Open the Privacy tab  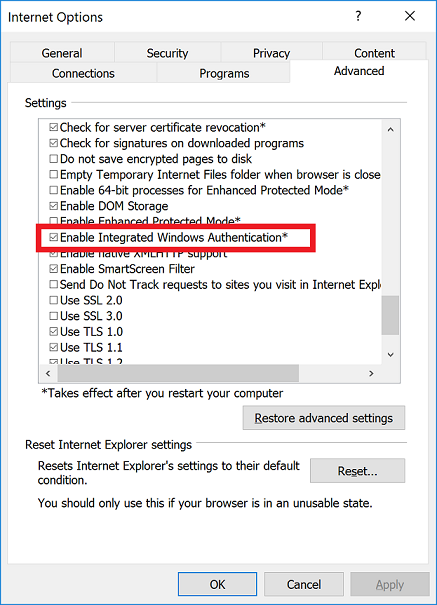[x=271, y=52]
